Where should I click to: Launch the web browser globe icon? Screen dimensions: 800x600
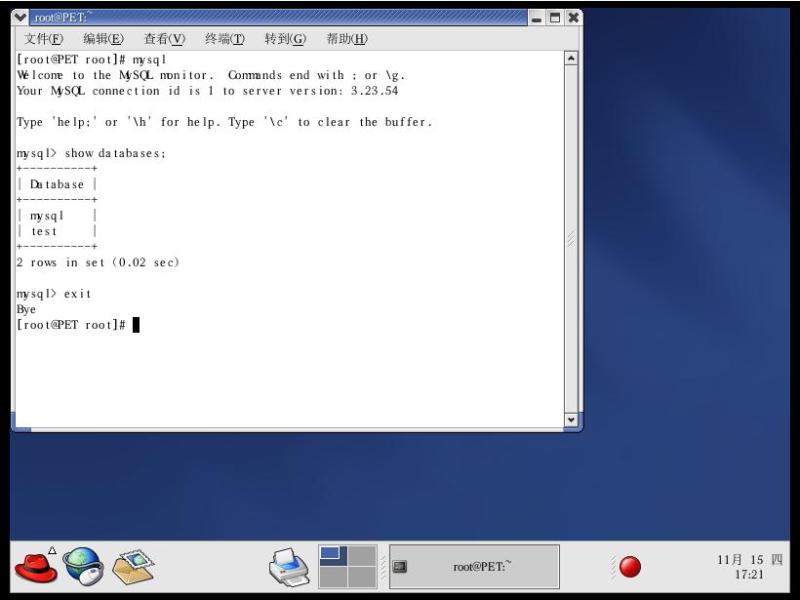coord(84,567)
